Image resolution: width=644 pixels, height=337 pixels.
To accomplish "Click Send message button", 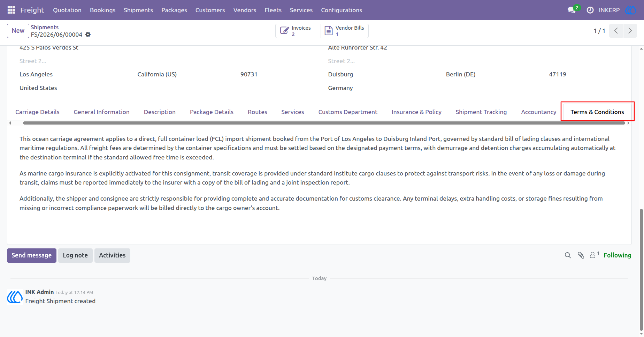I will click(x=32, y=255).
